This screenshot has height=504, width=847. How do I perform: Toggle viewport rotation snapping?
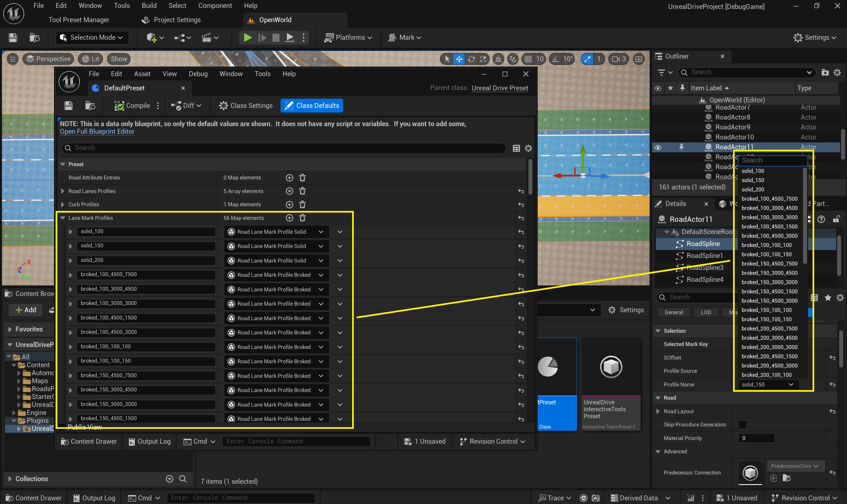[x=555, y=59]
